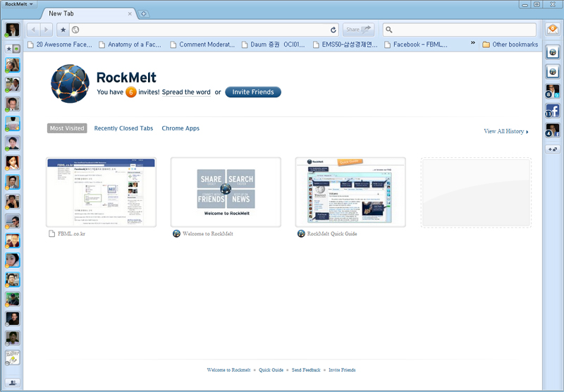This screenshot has height=392, width=564.
Task: Click the 'FBML.co.kr' caption text
Action: point(71,234)
